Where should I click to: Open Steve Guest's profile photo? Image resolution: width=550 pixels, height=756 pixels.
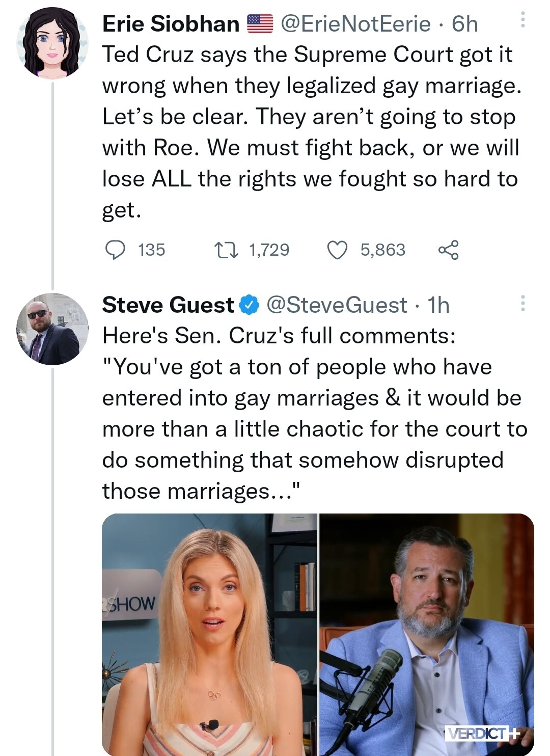[x=52, y=329]
